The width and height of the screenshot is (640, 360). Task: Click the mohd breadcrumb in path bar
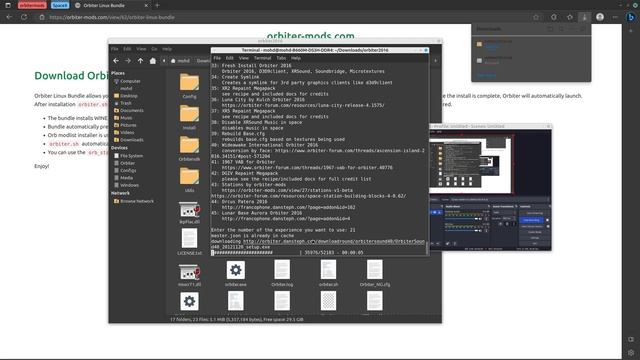pos(180,61)
